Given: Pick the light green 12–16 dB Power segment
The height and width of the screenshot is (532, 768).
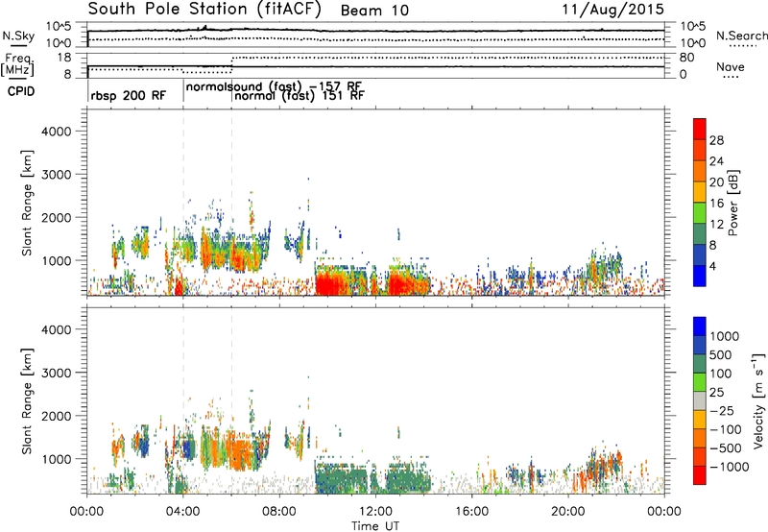Looking at the screenshot, I should pos(700,213).
